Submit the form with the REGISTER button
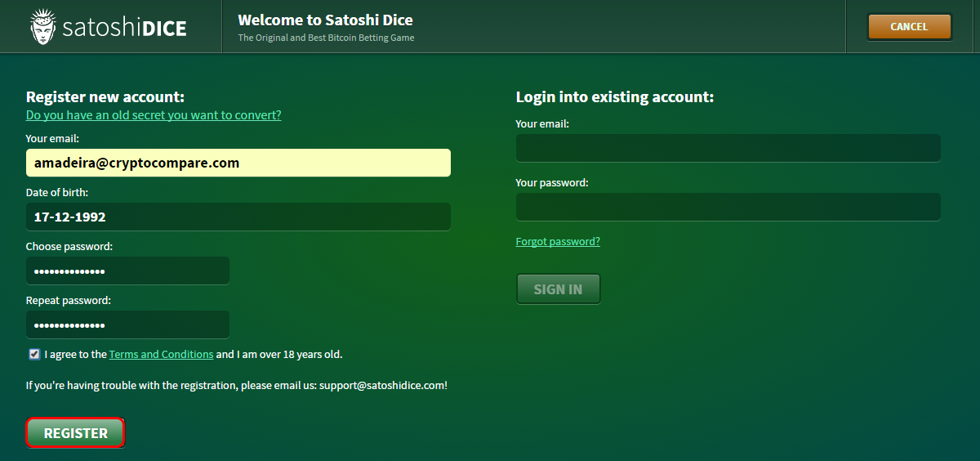Viewport: 980px width, 461px height. tap(75, 433)
